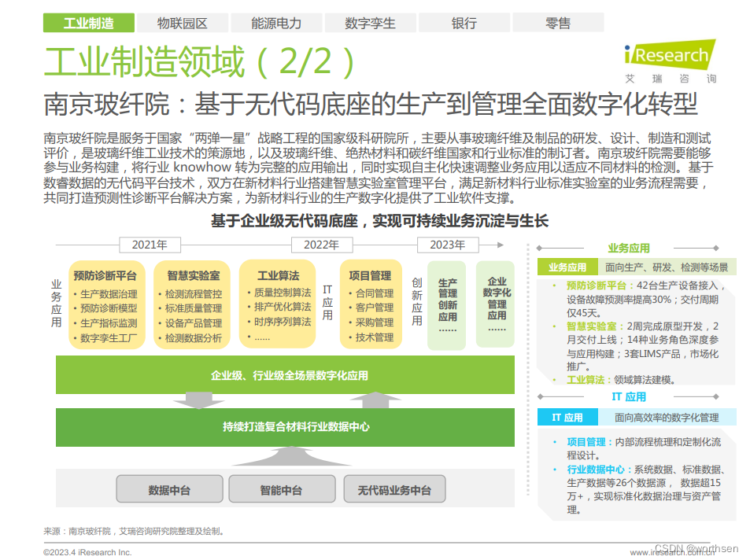Go to the 数字孪生 tab
This screenshot has width=750, height=560.
370,23
